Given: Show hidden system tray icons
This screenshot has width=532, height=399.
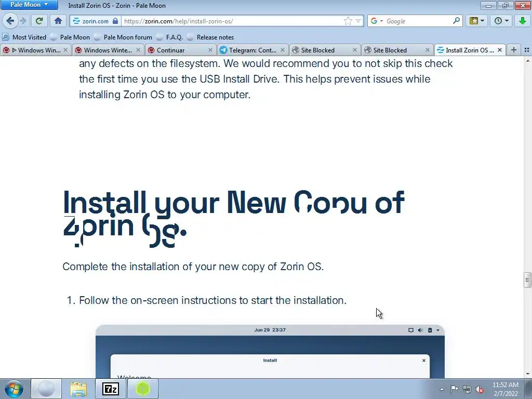Looking at the screenshot, I should coord(442,390).
